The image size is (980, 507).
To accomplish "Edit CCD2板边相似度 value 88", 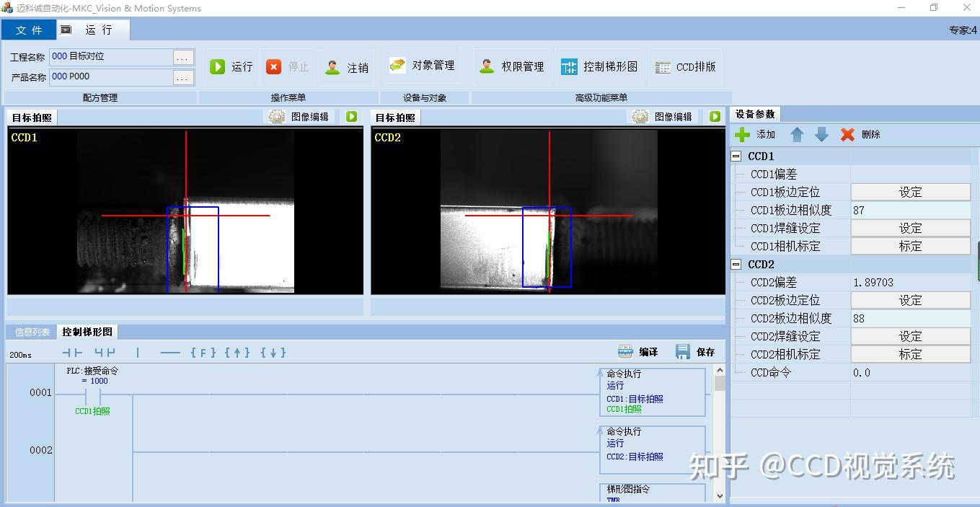I will [911, 318].
